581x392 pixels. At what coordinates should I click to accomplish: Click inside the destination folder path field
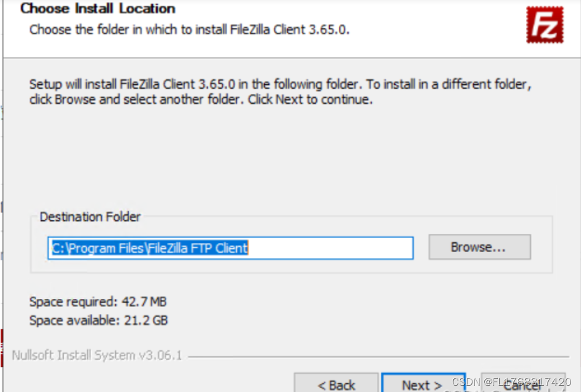[x=229, y=248]
